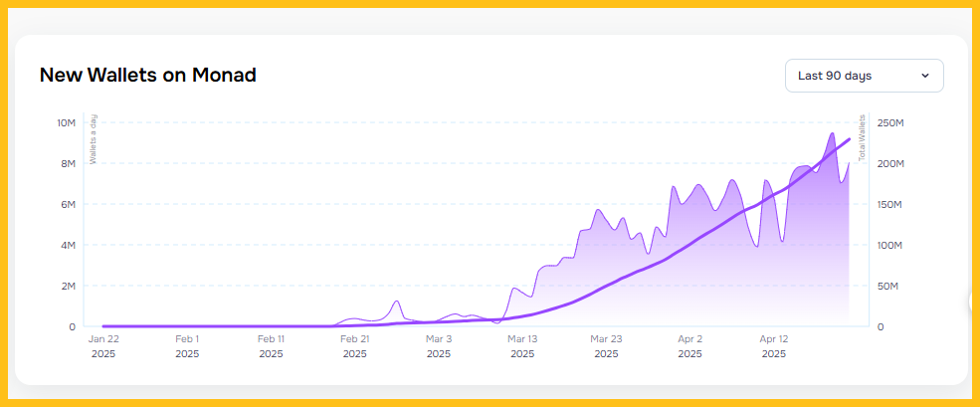Click the 6M left axis value
The image size is (980, 407).
68,204
